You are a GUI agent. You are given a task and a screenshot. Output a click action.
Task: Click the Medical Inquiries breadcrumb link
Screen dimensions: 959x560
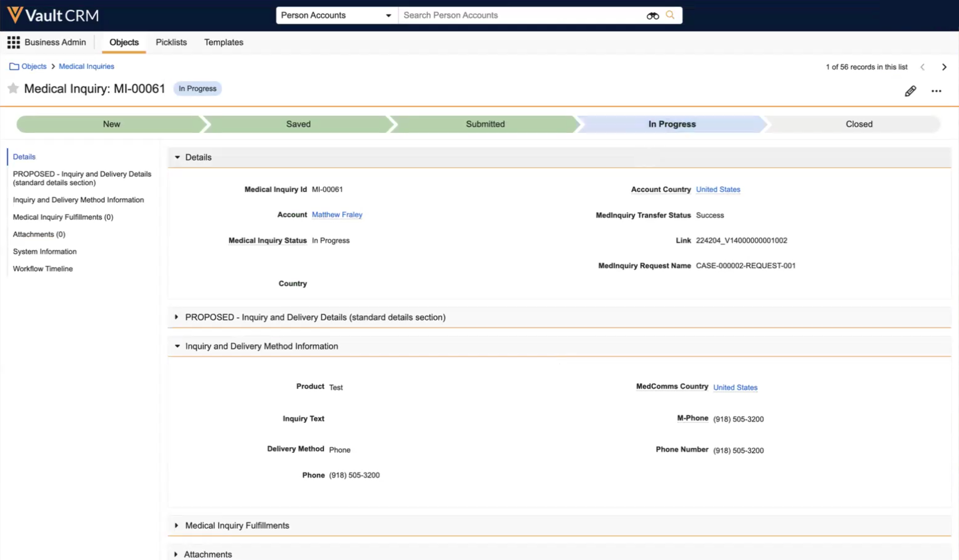pos(87,67)
